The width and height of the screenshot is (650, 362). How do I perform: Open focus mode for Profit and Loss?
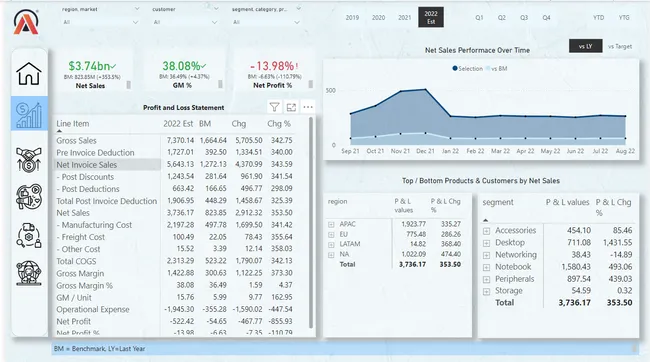[291, 107]
